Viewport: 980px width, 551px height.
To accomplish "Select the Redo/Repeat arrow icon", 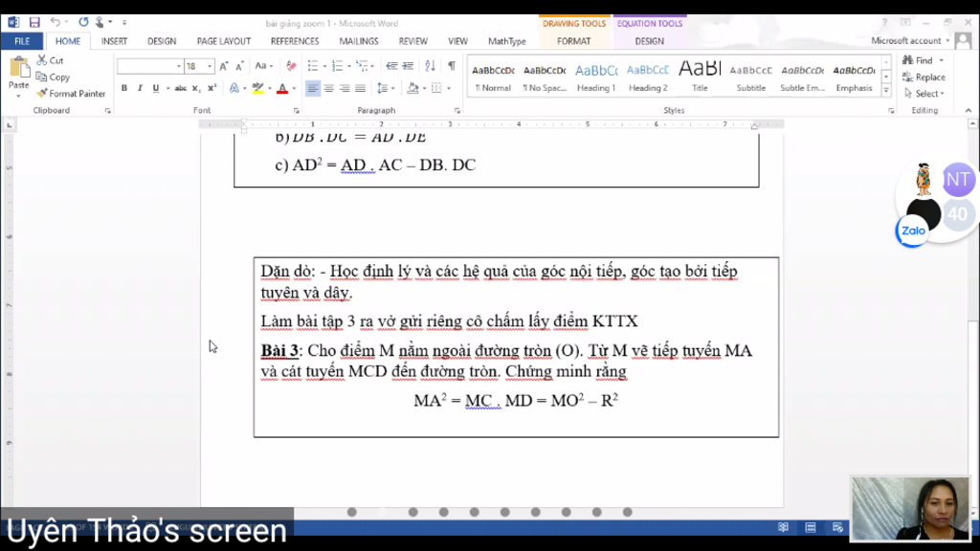I will (x=83, y=23).
